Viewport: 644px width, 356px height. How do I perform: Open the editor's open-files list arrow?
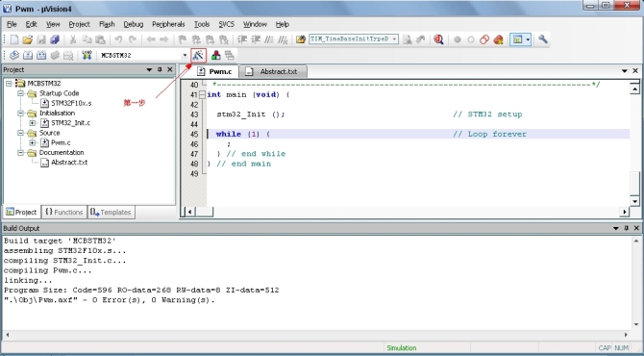pyautogui.click(x=624, y=71)
